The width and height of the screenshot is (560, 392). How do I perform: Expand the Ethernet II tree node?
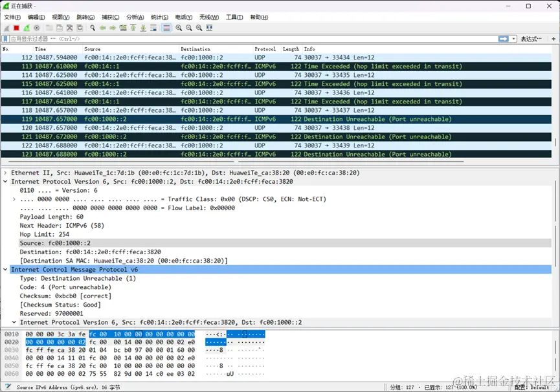tap(5, 173)
